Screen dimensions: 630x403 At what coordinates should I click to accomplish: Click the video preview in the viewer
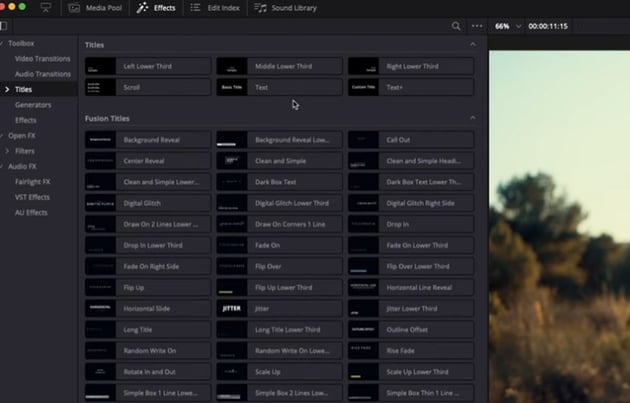click(559, 227)
